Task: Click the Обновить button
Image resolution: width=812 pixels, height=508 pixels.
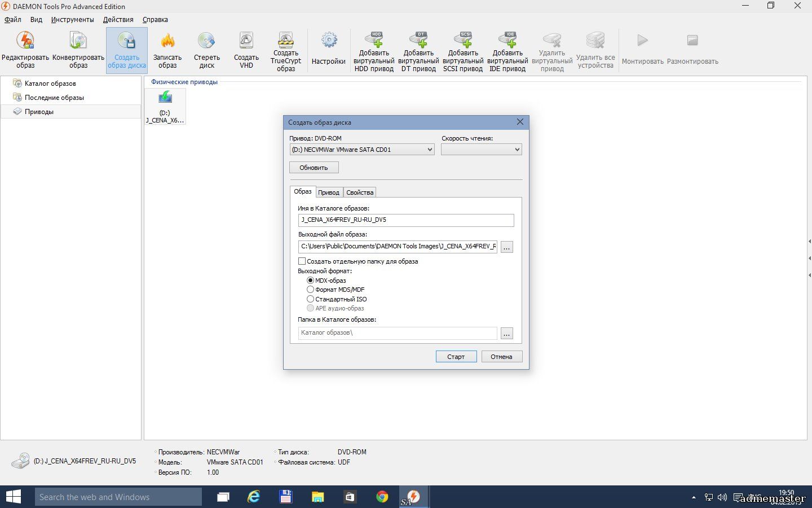Action: pyautogui.click(x=314, y=168)
